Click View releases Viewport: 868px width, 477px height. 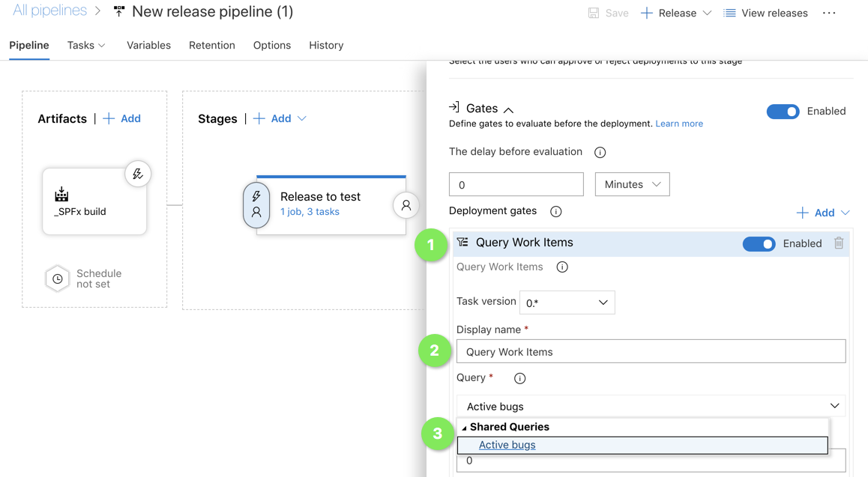tap(765, 13)
